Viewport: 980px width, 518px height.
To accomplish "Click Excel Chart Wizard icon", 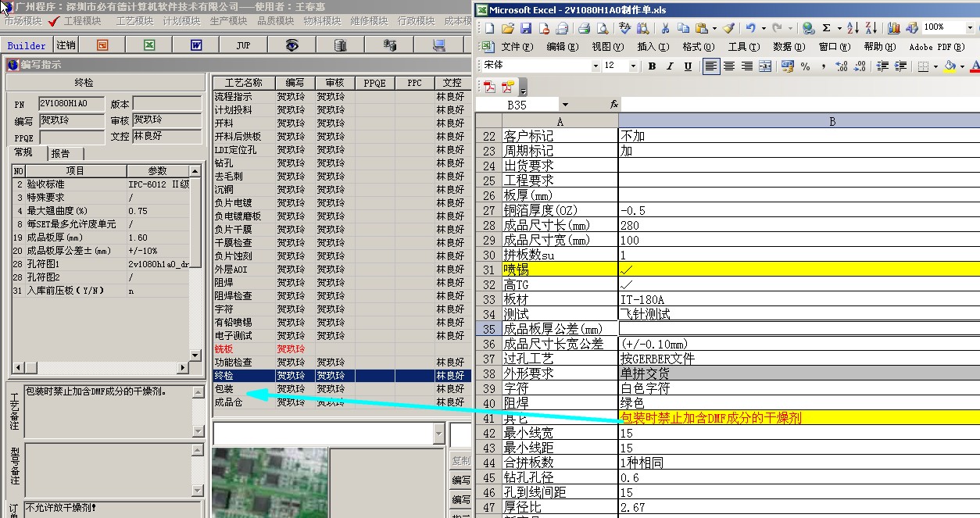I will point(894,28).
